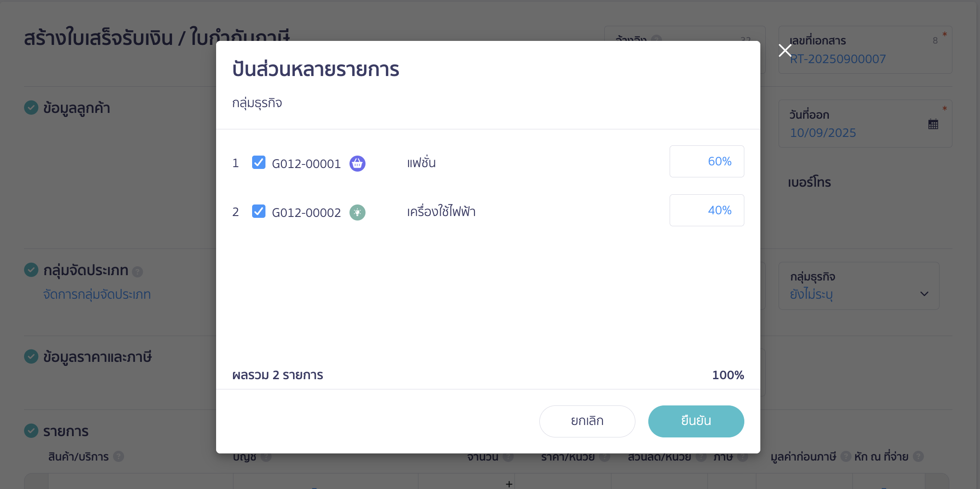Uncheck the G012-00001 แฟชั่น checkbox
The height and width of the screenshot is (489, 980).
259,162
